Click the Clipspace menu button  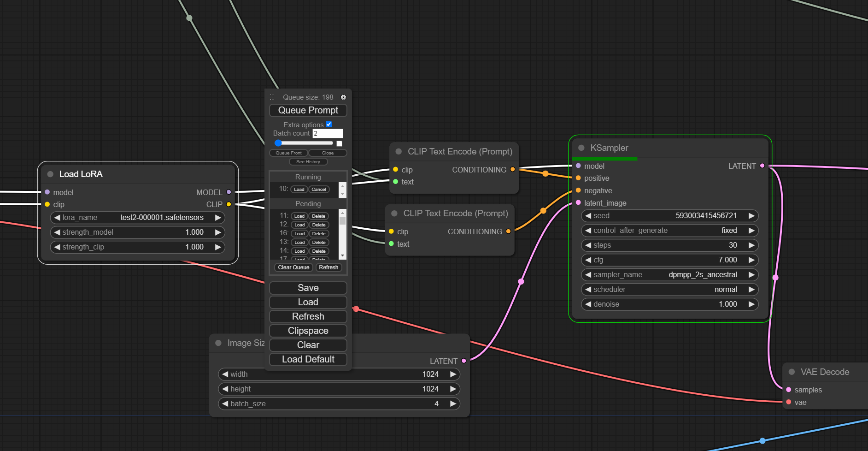coord(308,331)
